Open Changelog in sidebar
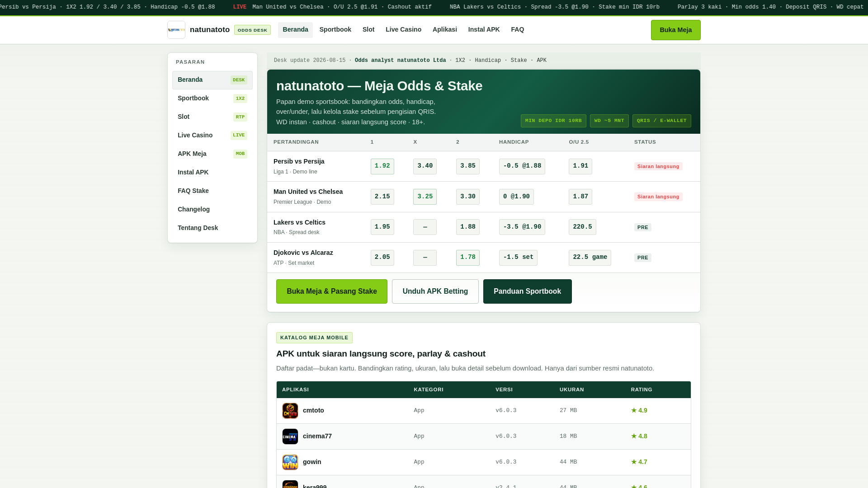Viewport: 868px width, 488px height. click(212, 210)
